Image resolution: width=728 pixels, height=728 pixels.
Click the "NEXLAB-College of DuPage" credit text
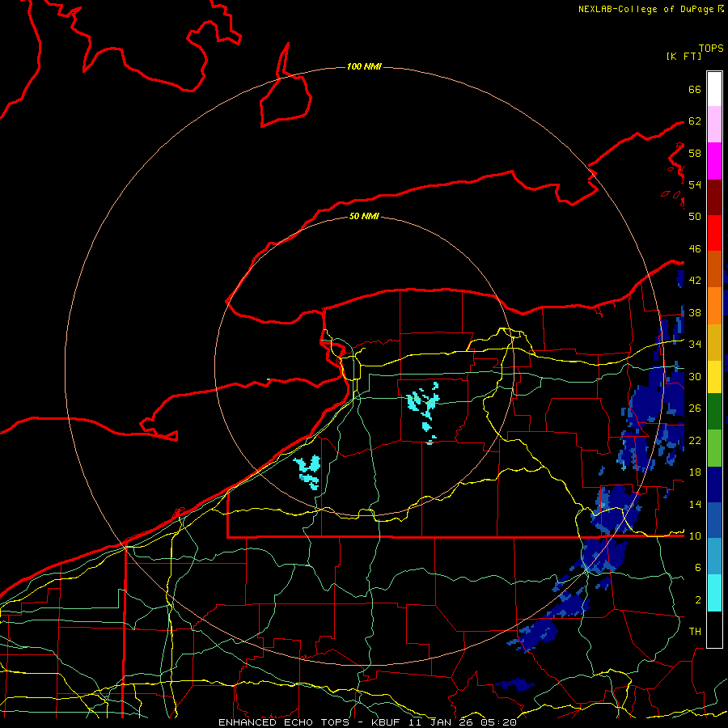(x=647, y=9)
